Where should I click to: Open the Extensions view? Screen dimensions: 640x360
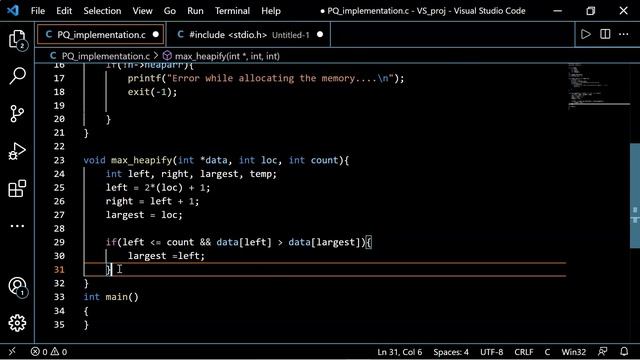[17, 188]
